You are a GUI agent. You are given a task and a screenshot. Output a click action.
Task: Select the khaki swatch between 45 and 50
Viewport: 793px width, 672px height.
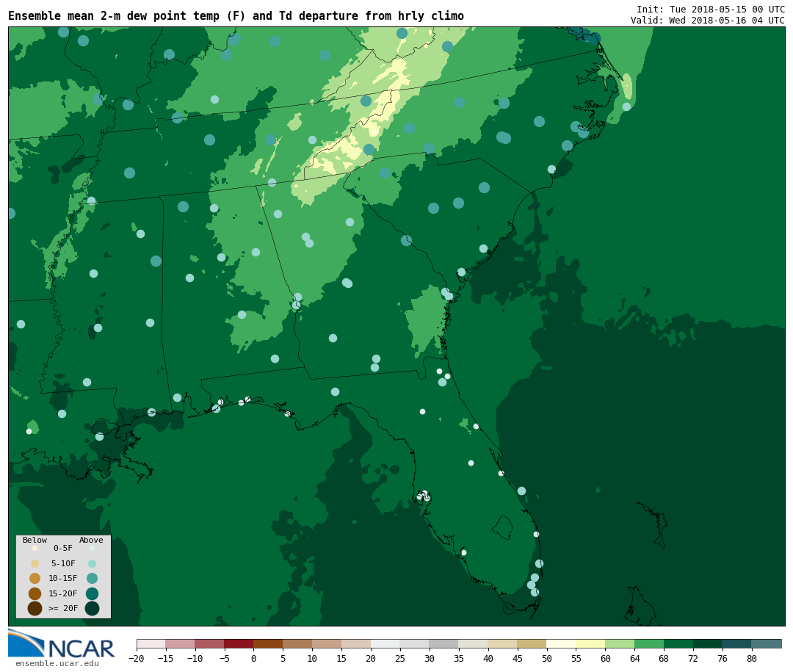pyautogui.click(x=532, y=643)
